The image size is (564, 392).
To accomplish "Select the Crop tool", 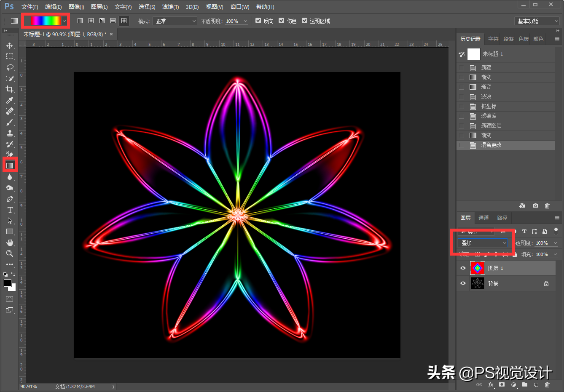I will pos(10,89).
